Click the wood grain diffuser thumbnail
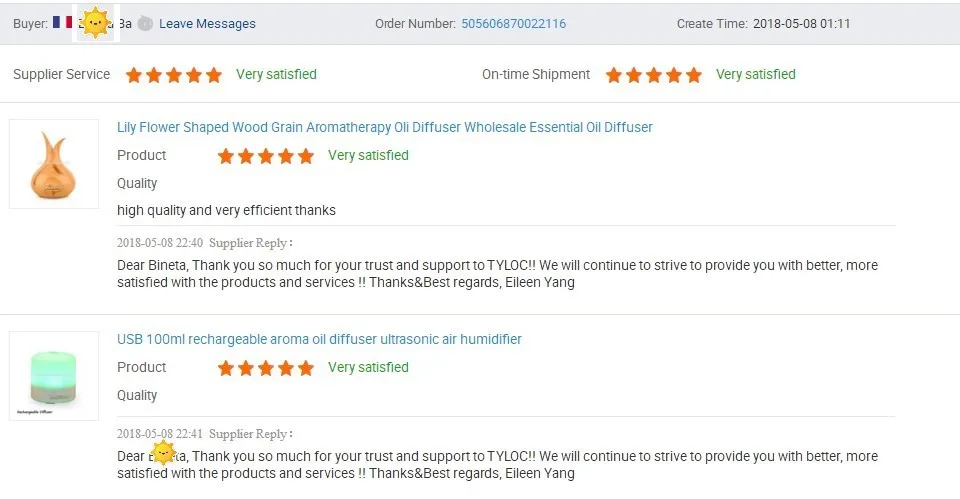The width and height of the screenshot is (960, 499). coord(54,164)
